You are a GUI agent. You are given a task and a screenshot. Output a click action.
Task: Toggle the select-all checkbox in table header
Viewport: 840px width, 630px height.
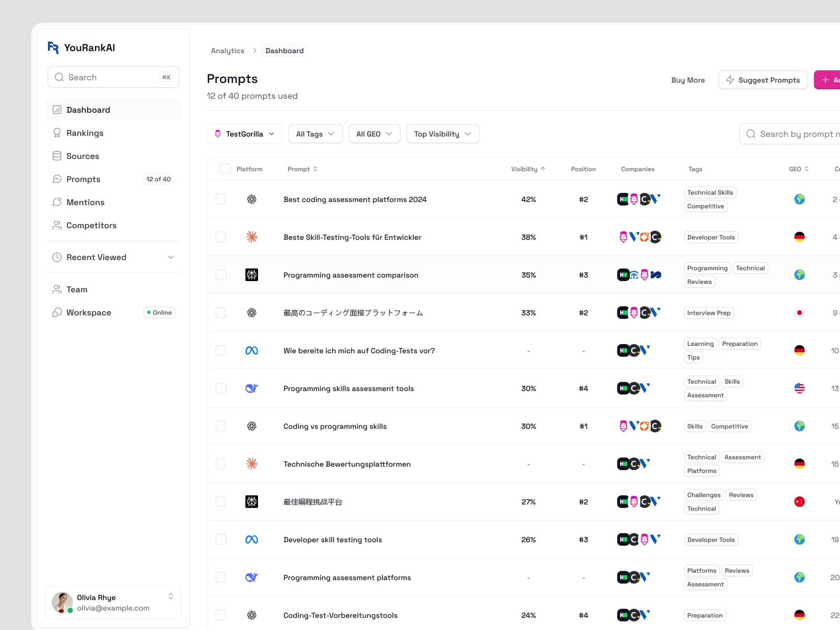[x=225, y=169]
